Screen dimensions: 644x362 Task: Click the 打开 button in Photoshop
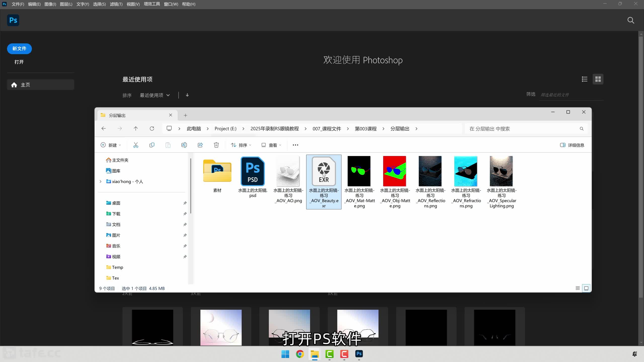(x=19, y=62)
